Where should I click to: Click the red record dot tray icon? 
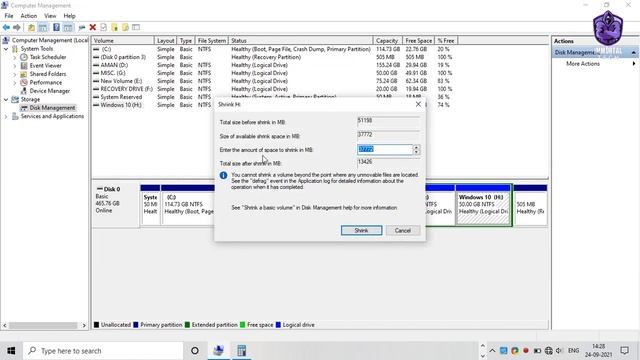[x=526, y=351]
